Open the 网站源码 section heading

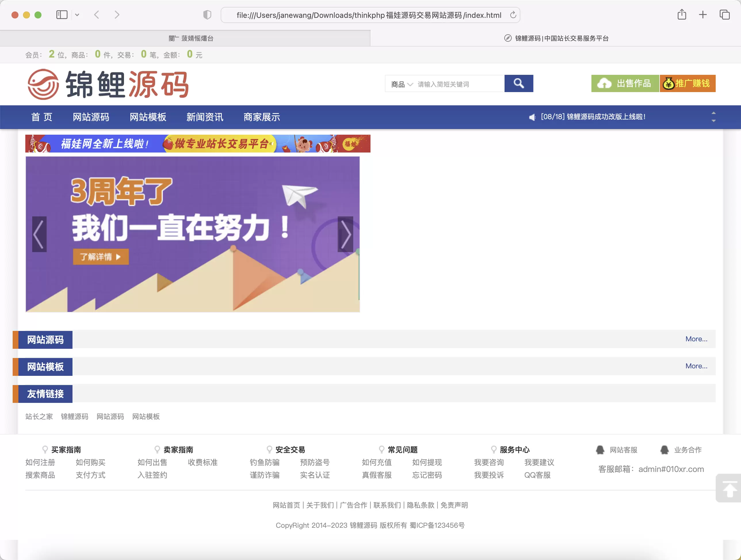(x=45, y=340)
